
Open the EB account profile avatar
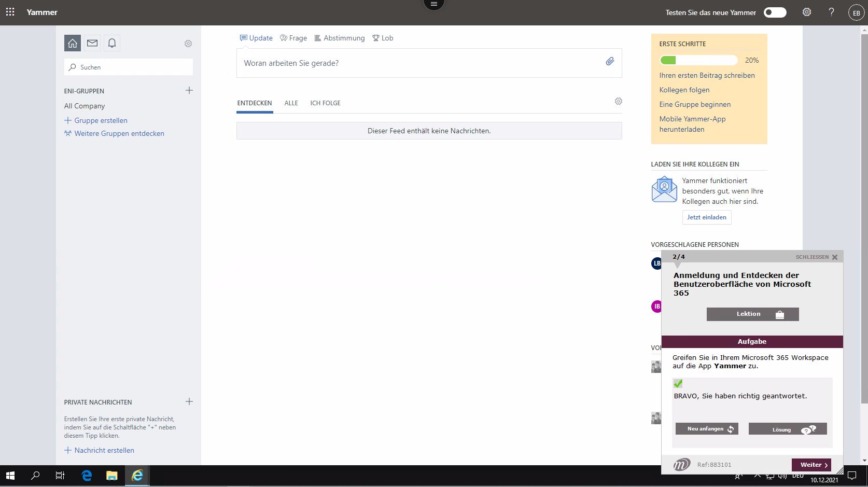pyautogui.click(x=856, y=12)
